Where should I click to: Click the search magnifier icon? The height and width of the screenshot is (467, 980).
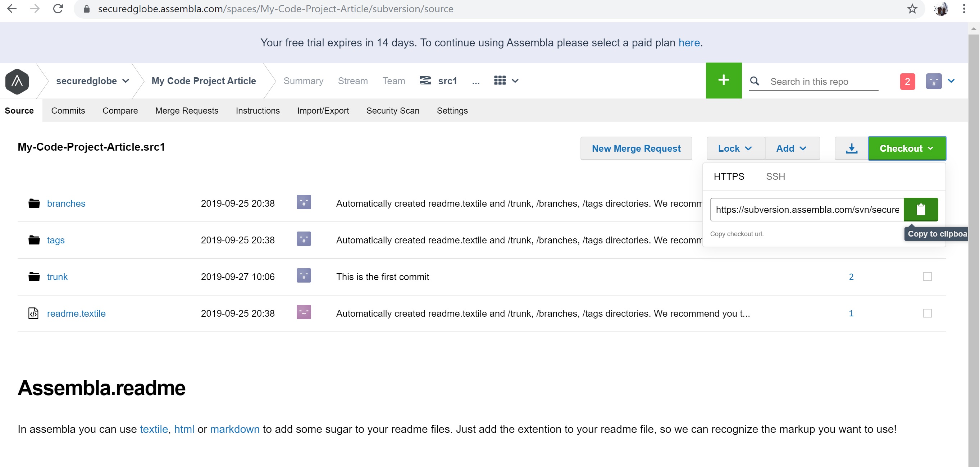[755, 81]
